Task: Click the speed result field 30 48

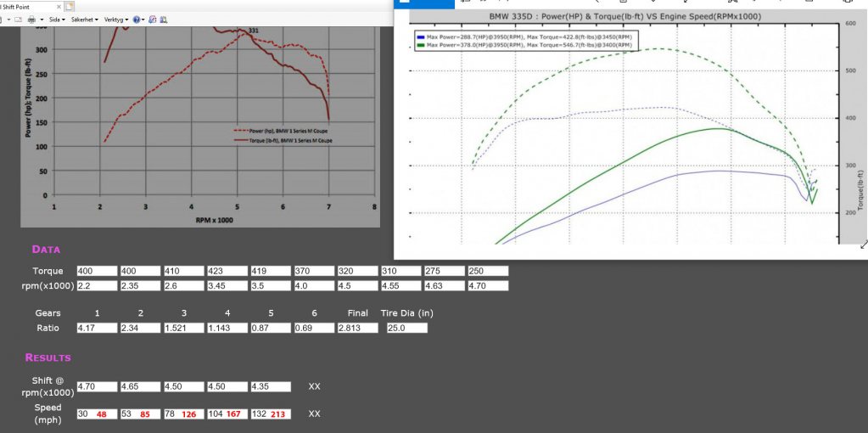Action: (x=98, y=413)
